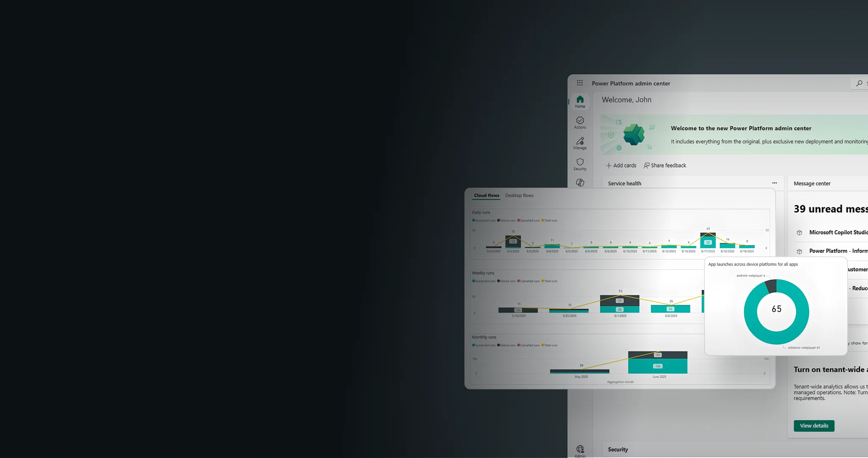Toggle Cancelled runs legend in Monthly runs
The image size is (868, 458).
529,345
